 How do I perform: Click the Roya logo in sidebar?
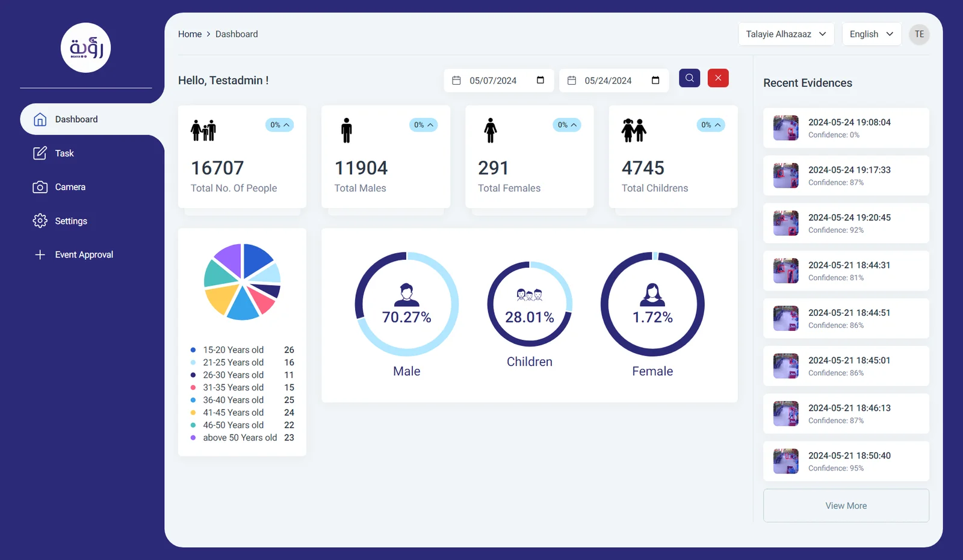point(85,48)
